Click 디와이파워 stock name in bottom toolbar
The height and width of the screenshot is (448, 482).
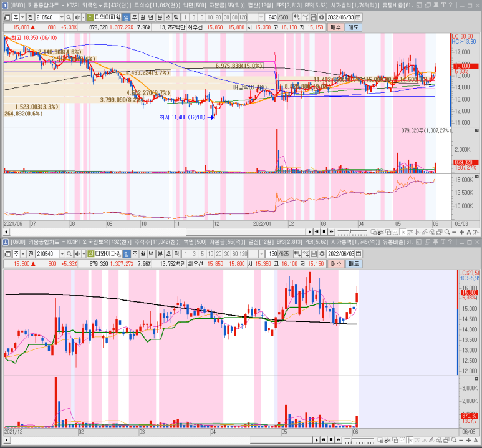[108, 254]
